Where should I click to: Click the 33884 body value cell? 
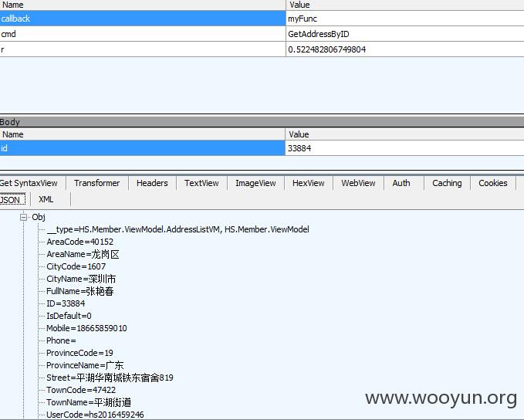(x=404, y=148)
